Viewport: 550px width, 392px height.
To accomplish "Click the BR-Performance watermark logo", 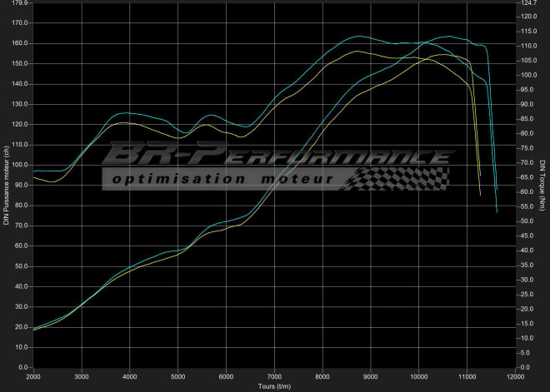I will coord(275,156).
